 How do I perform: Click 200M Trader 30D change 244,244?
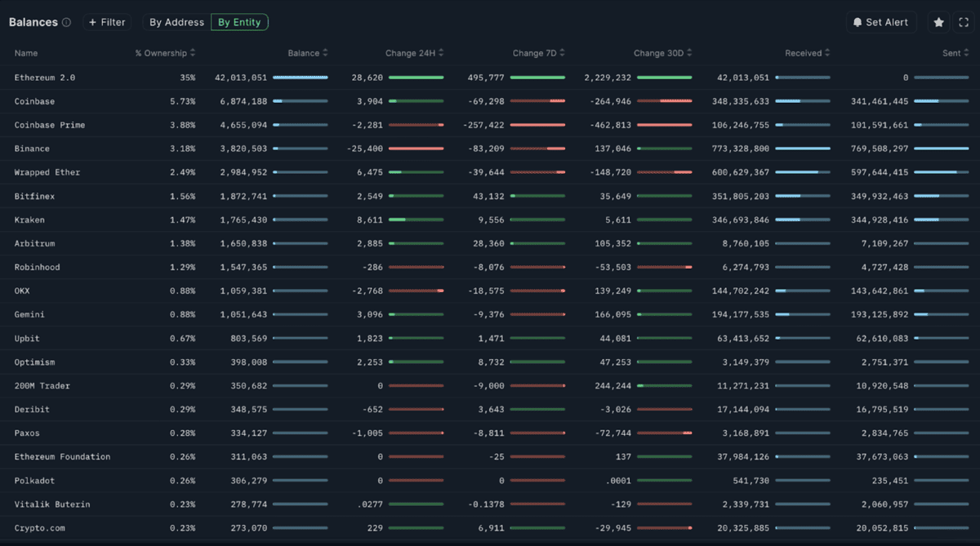pos(612,385)
